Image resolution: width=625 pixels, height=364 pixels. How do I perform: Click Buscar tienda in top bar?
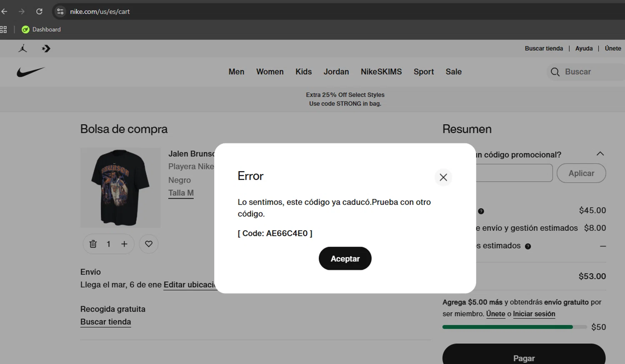point(544,48)
